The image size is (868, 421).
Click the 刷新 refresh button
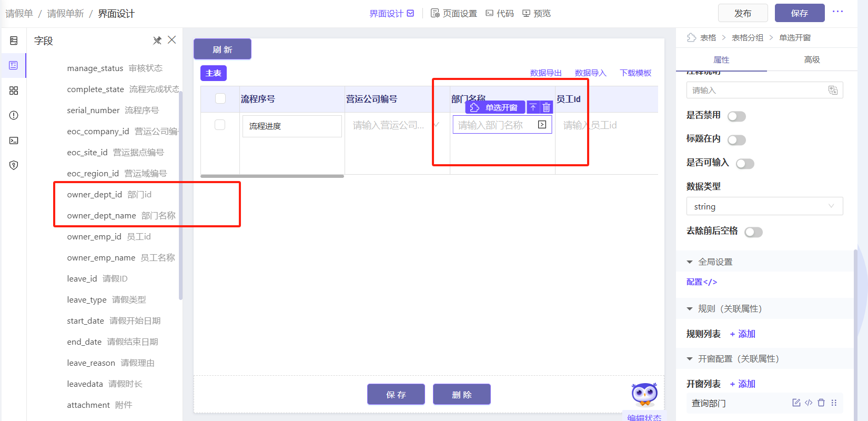click(x=223, y=49)
